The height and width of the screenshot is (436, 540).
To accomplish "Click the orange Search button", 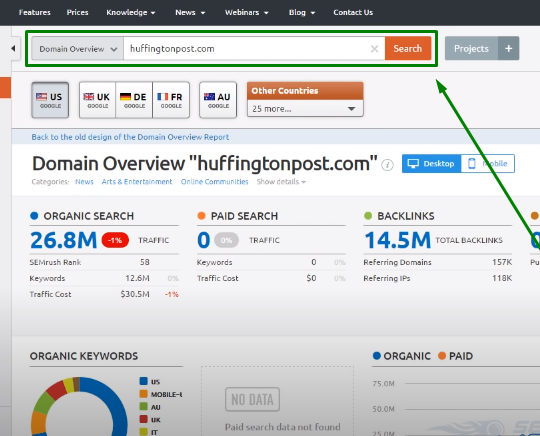I will coord(408,49).
